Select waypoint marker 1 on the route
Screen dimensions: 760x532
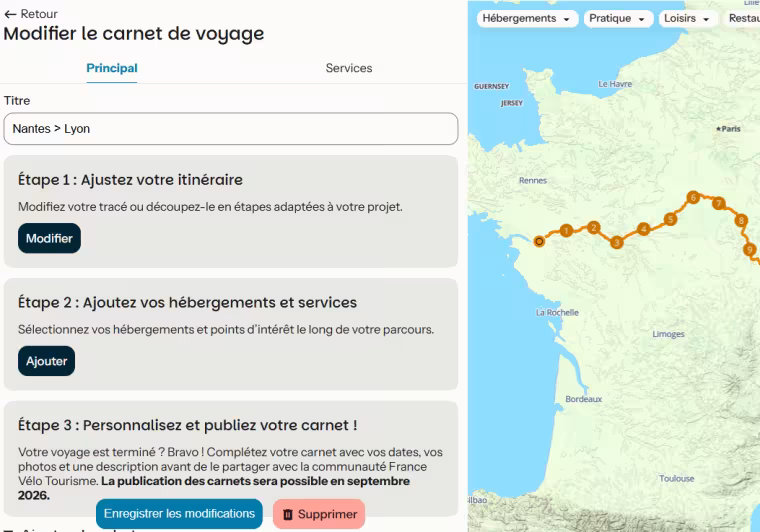566,231
